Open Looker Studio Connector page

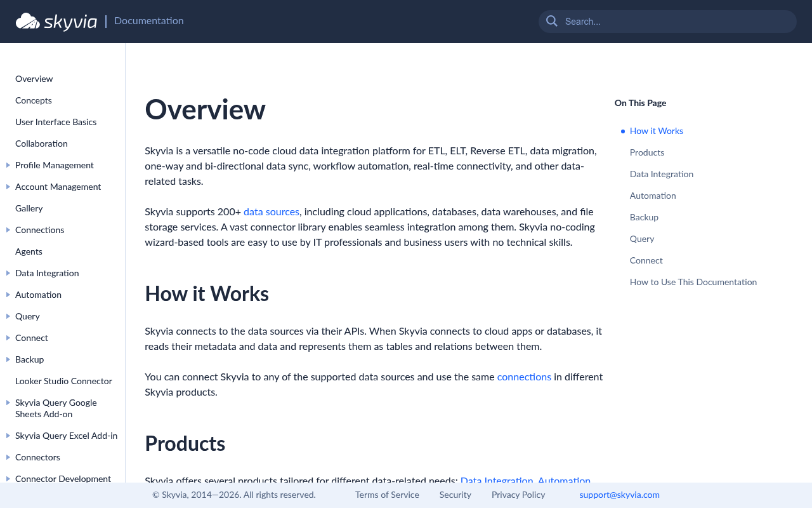pyautogui.click(x=63, y=381)
